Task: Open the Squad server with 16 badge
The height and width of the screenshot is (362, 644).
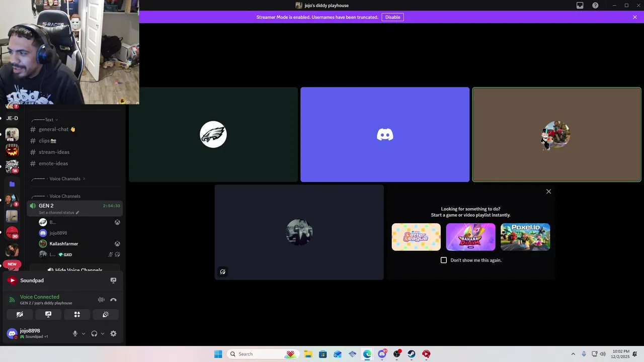Action: click(x=12, y=165)
